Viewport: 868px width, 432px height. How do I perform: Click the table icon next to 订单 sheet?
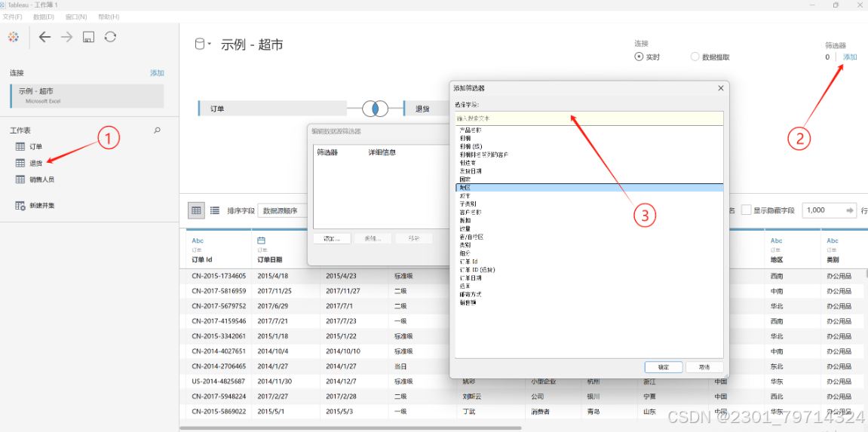(20, 146)
